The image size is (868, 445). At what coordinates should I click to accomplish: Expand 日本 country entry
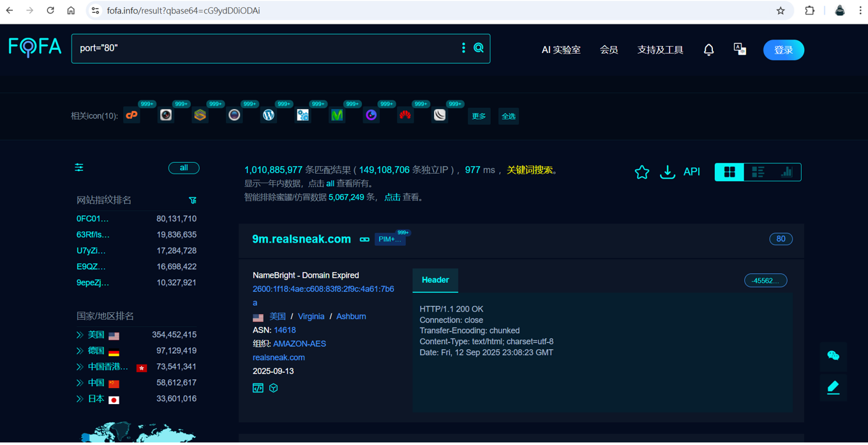[80, 399]
